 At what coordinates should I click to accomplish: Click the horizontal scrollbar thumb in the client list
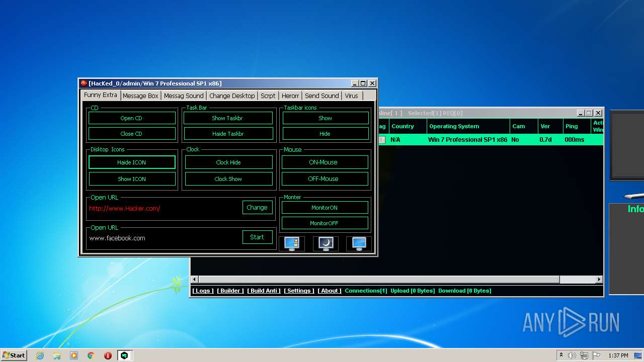tap(379, 279)
